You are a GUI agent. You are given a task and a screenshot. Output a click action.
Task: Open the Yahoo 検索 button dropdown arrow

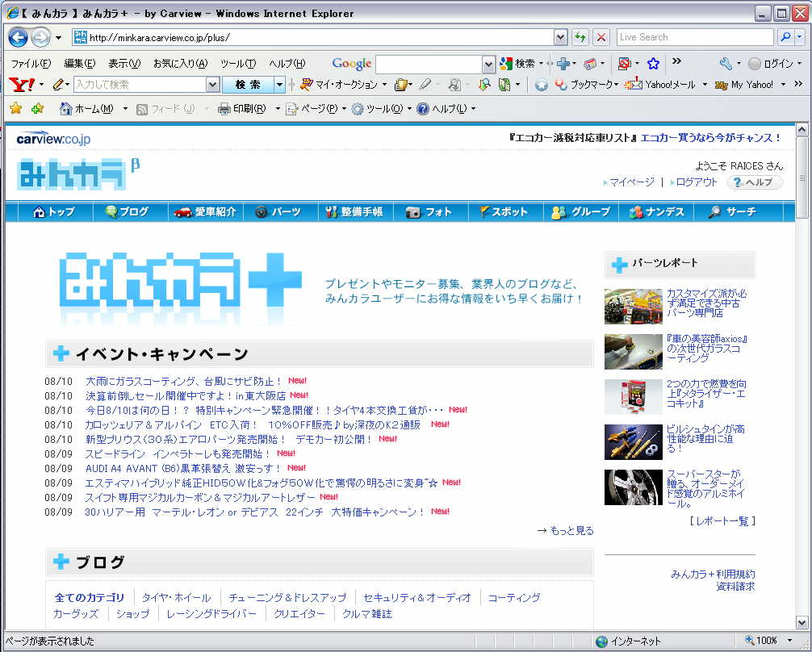279,85
